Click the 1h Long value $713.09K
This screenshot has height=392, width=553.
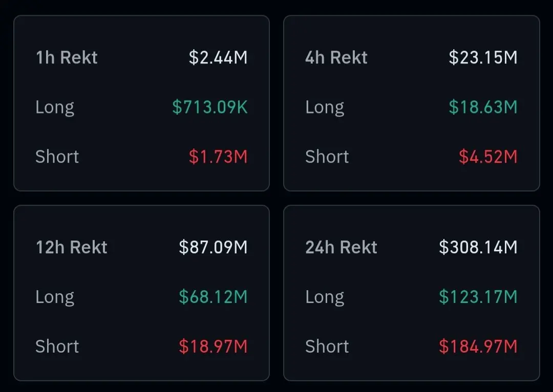pyautogui.click(x=210, y=107)
